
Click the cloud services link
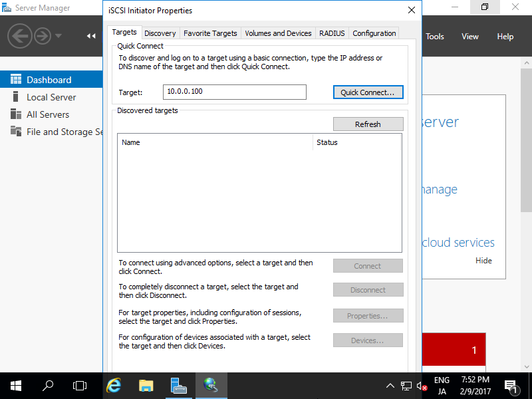[x=458, y=243]
